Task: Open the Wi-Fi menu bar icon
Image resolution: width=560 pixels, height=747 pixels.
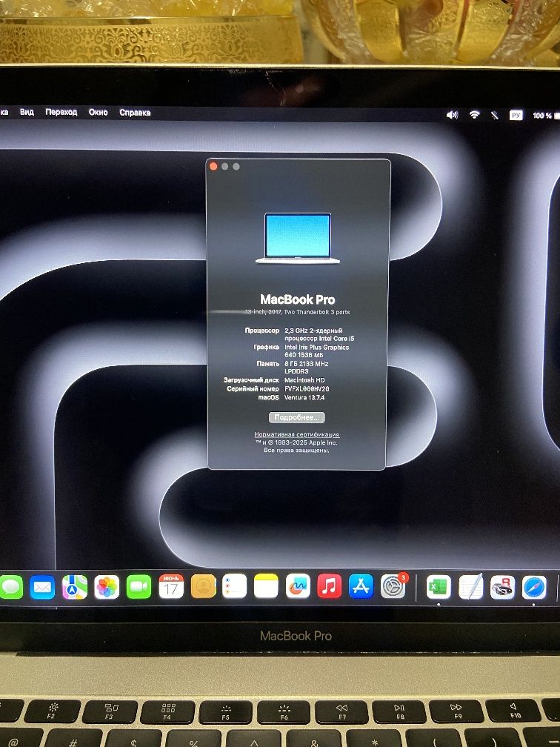Action: pos(474,115)
